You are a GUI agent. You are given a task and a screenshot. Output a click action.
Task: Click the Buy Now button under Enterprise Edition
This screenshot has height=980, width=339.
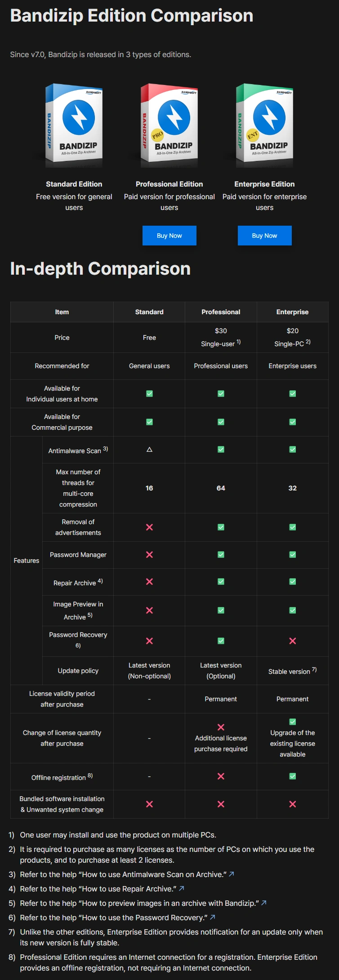[264, 236]
